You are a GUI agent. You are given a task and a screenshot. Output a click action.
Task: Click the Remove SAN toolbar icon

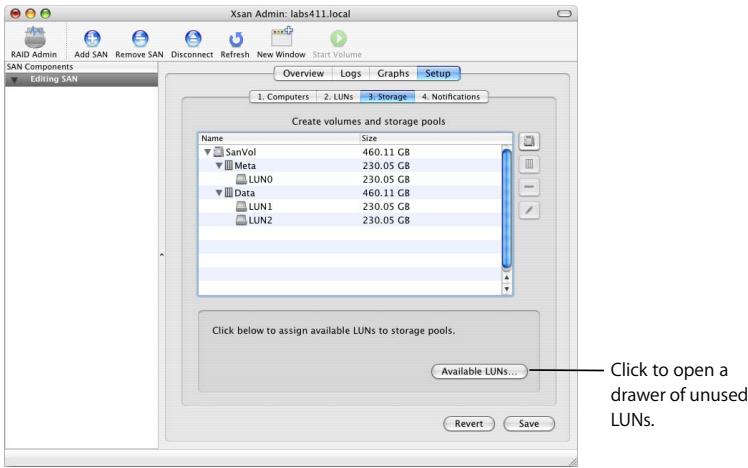point(140,39)
